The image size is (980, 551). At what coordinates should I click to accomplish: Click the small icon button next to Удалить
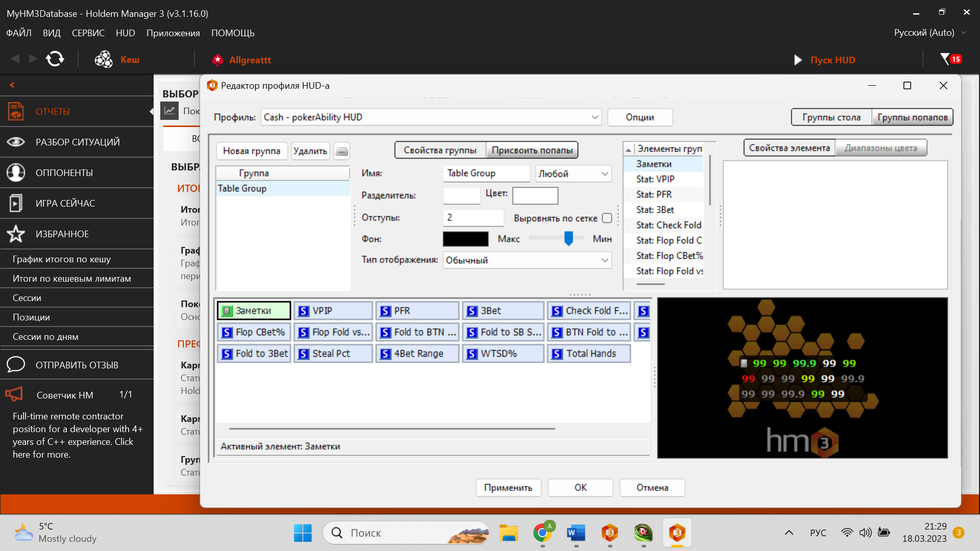click(342, 151)
